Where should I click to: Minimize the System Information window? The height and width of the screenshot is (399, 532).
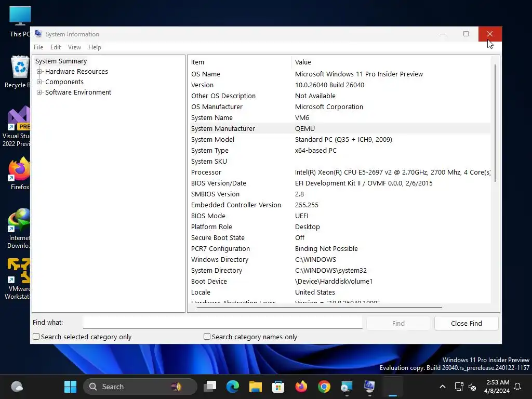click(x=443, y=34)
